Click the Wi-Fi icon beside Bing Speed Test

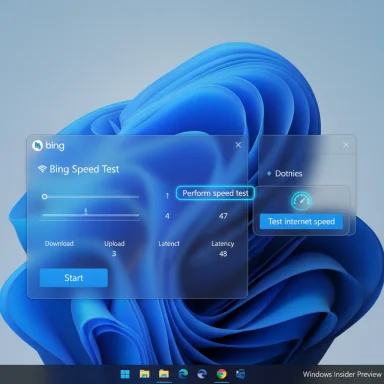(42, 169)
